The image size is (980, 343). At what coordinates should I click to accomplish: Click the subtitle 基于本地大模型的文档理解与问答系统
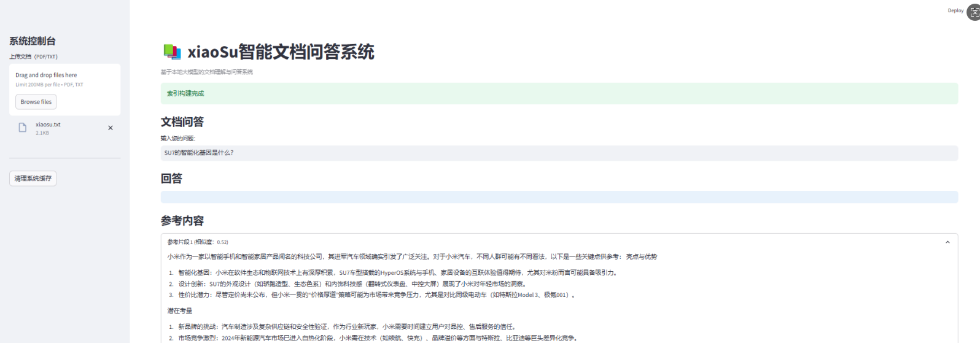pos(207,72)
